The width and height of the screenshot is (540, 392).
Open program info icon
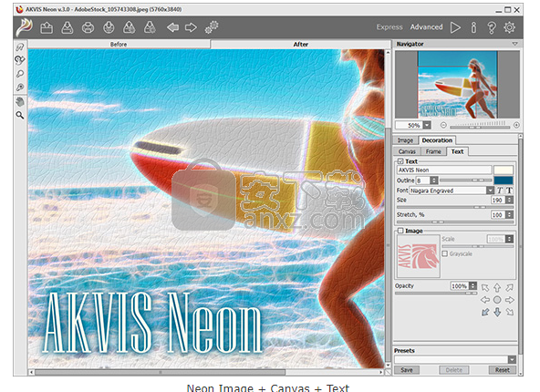pos(474,27)
